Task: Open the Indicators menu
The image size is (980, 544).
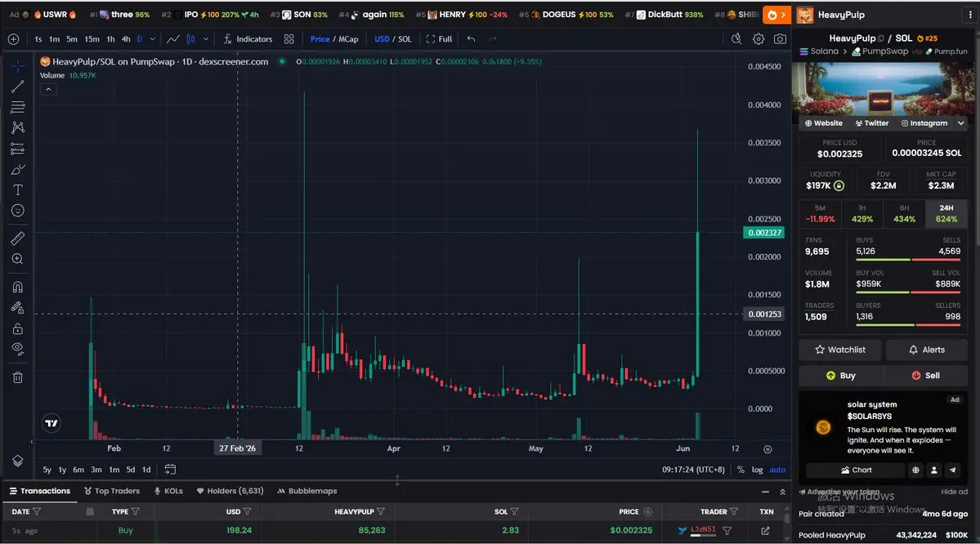Action: pos(248,38)
